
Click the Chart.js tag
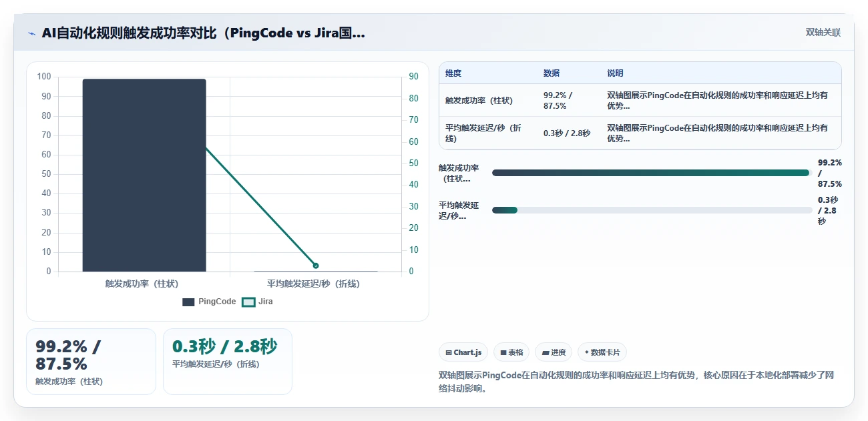(463, 352)
